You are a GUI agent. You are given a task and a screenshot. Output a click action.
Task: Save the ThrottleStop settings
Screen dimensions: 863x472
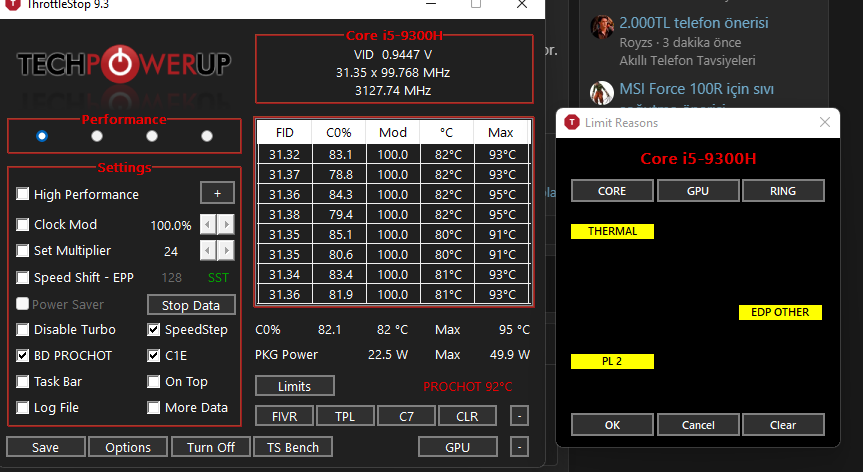pos(46,447)
